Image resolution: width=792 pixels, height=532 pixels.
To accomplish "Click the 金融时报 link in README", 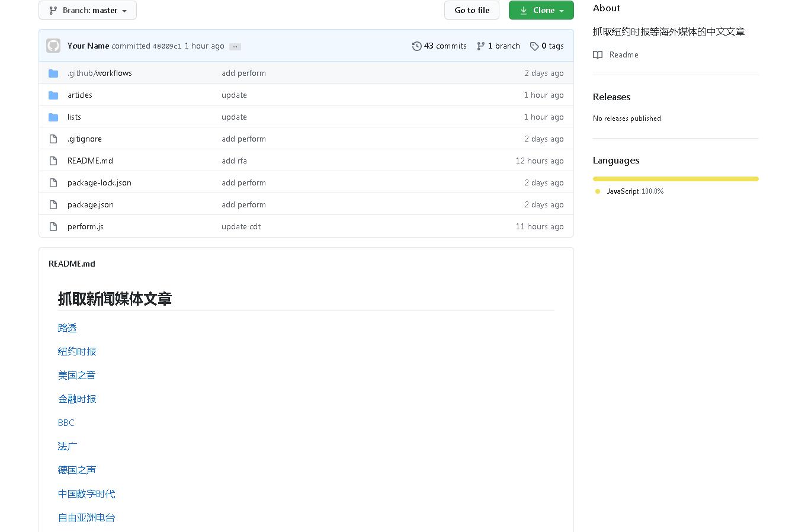I will tap(77, 399).
